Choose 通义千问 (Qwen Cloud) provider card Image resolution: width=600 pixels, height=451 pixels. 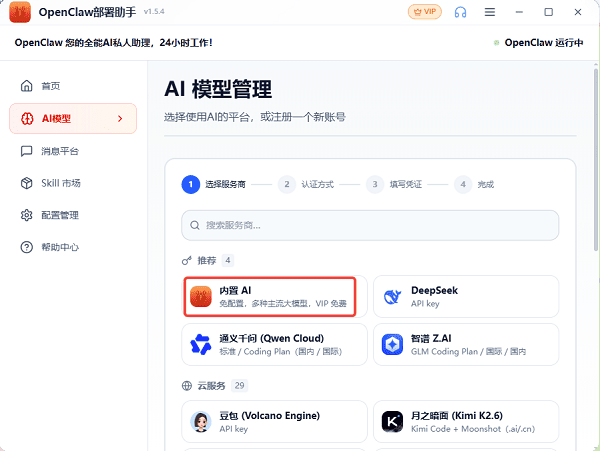(274, 344)
